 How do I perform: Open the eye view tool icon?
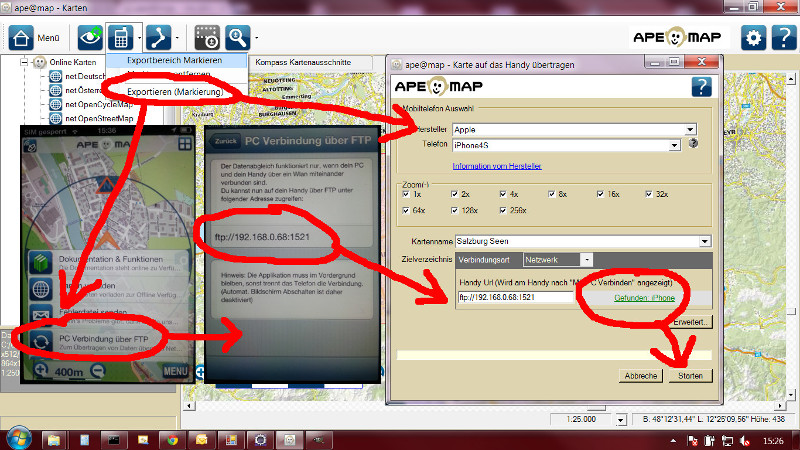tap(88, 38)
